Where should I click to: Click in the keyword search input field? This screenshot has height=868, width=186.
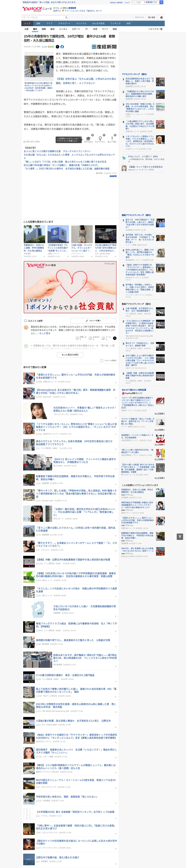pos(44,18)
